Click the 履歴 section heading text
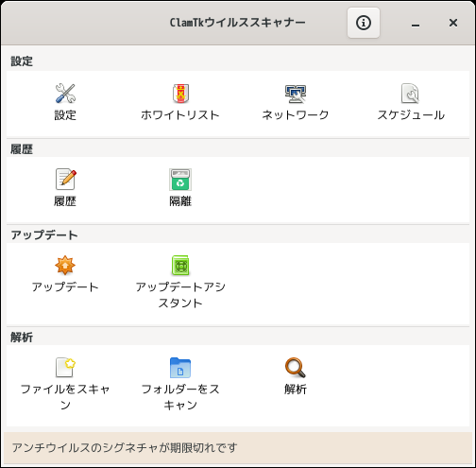Screen dimensions: 476x468 pos(22,149)
